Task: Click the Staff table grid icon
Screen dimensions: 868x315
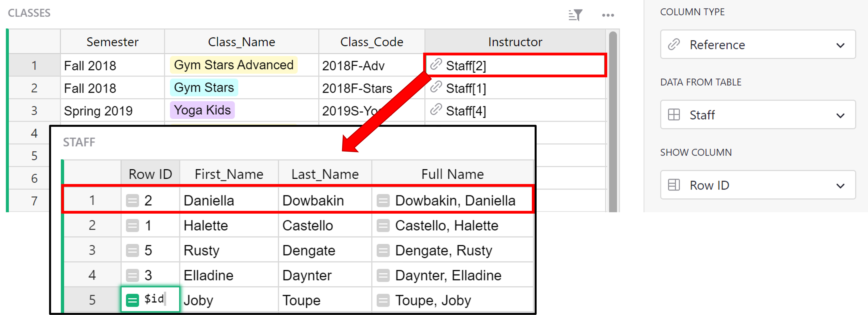Action: pyautogui.click(x=674, y=115)
